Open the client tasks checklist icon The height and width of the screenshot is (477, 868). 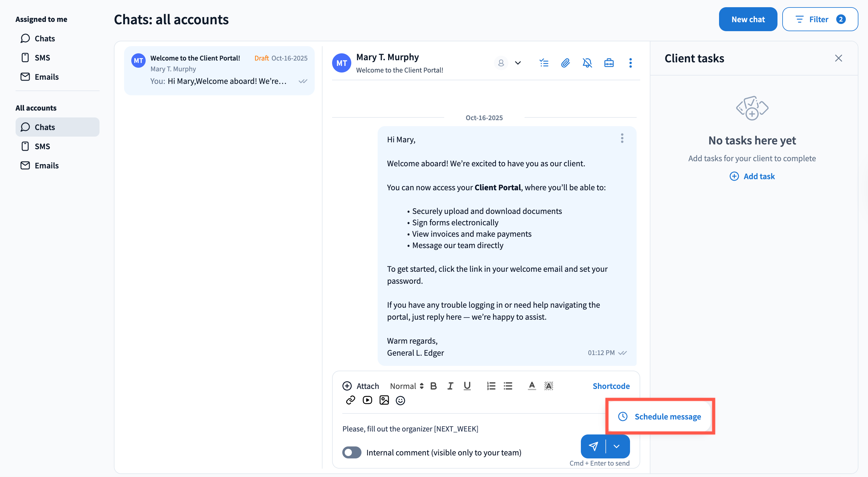pyautogui.click(x=543, y=63)
